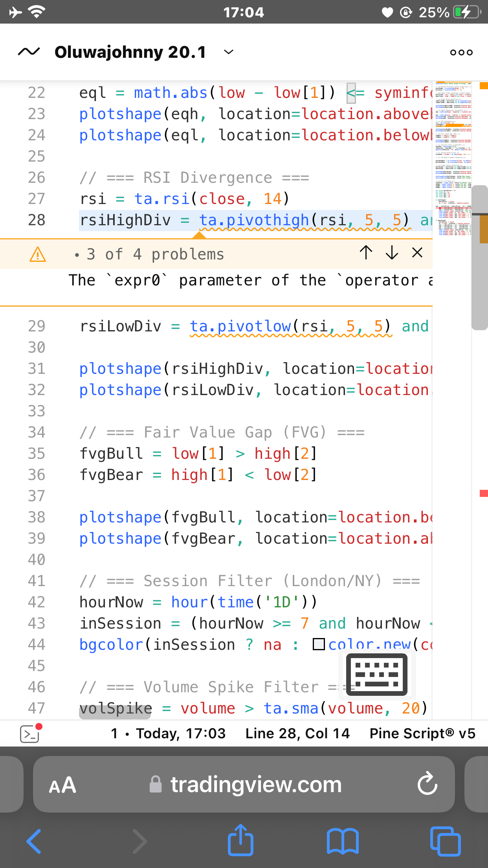Click hourNow declaration on line 42
This screenshot has width=488, height=868.
111,602
